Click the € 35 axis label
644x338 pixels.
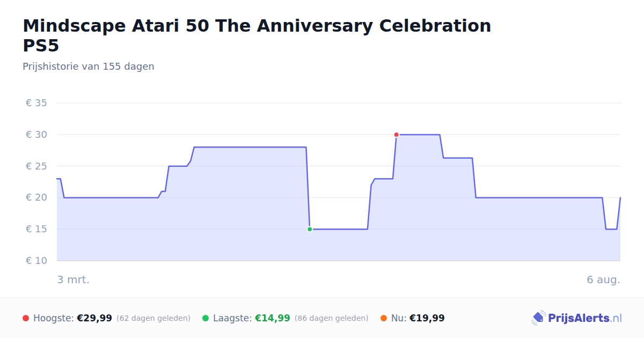[36, 103]
